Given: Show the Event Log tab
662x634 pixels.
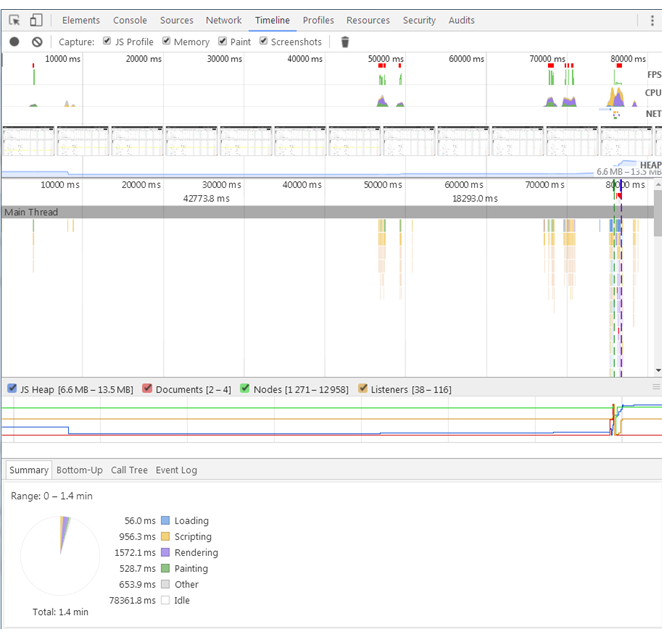Looking at the screenshot, I should tap(176, 470).
